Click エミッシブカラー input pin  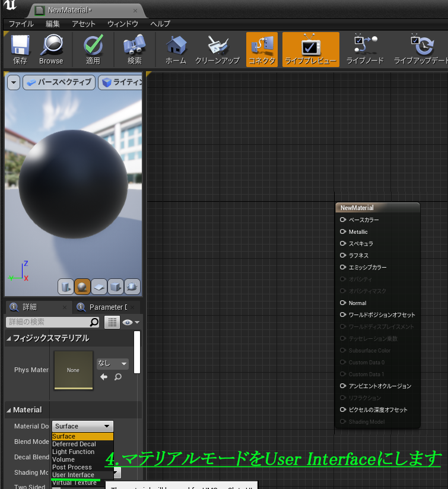(x=343, y=267)
